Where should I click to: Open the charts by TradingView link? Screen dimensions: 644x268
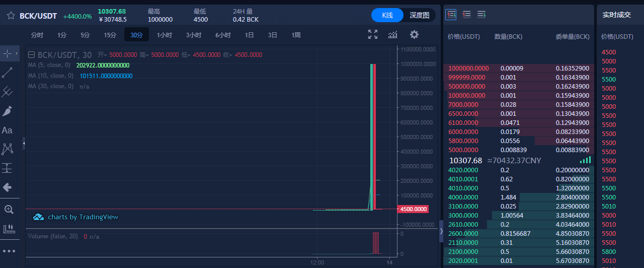point(83,217)
